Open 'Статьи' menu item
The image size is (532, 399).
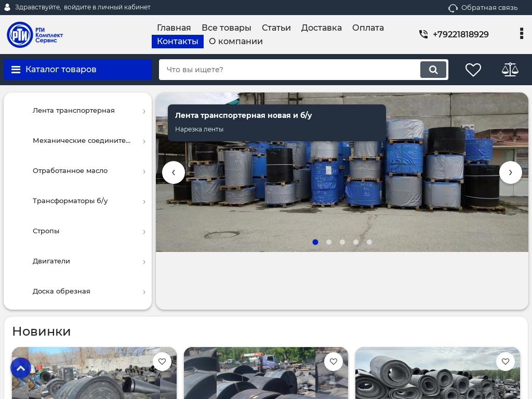pyautogui.click(x=276, y=28)
